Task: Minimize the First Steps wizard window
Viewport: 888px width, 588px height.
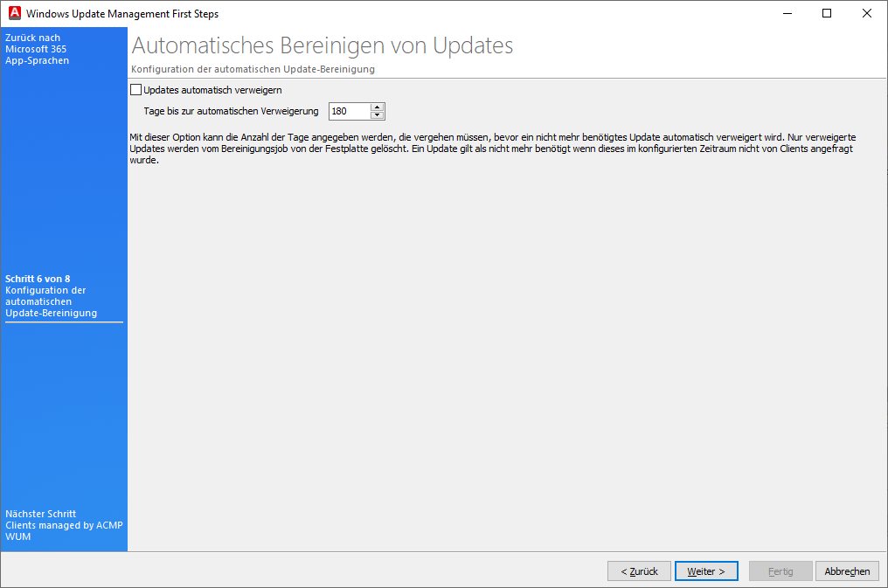Action: pyautogui.click(x=787, y=14)
